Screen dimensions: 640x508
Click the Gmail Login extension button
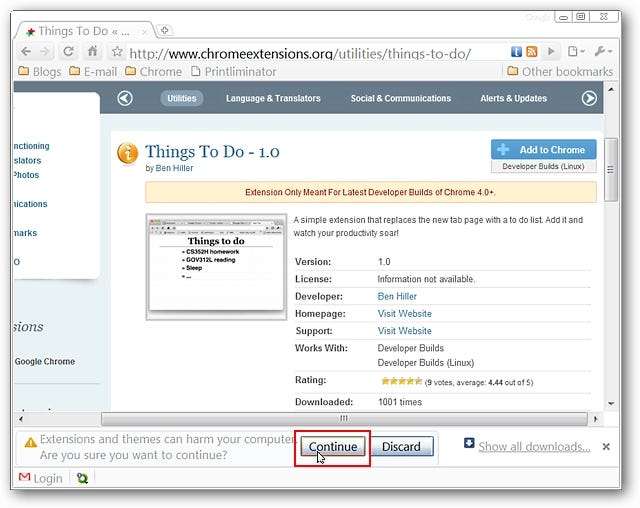(40, 478)
